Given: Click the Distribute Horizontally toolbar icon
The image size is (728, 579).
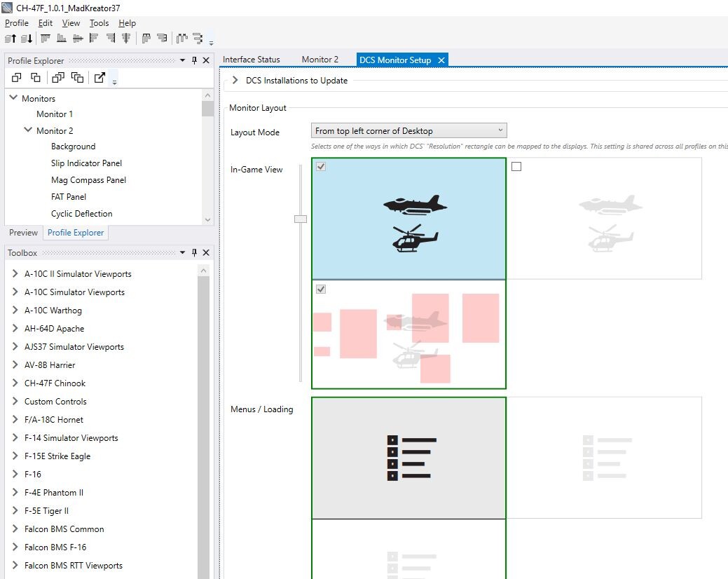Looking at the screenshot, I should coord(146,38).
